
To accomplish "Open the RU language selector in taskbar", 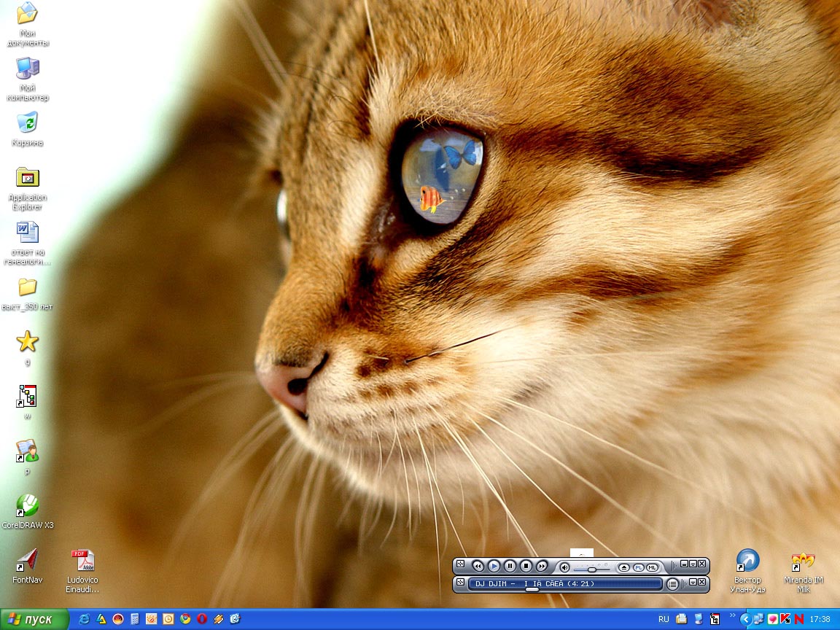I will (x=664, y=619).
